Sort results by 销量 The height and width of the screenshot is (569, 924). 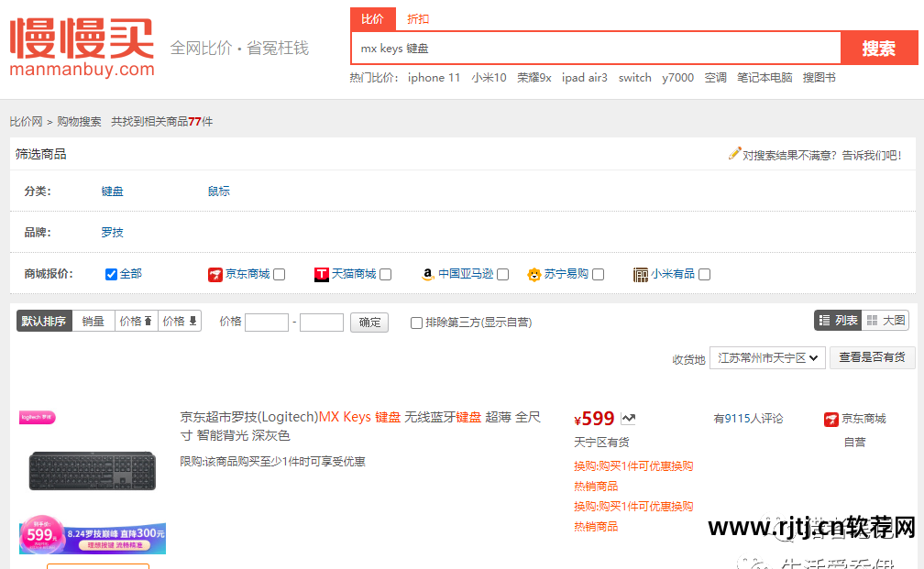click(x=93, y=321)
